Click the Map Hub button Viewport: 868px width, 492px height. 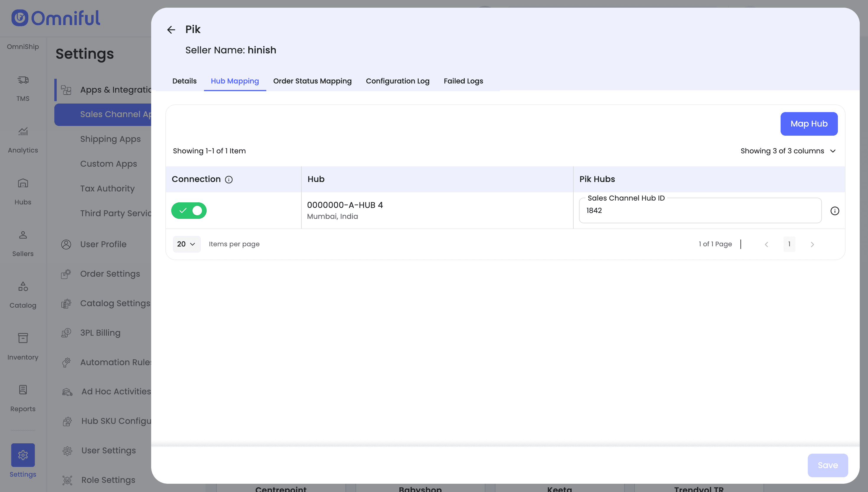pyautogui.click(x=809, y=124)
